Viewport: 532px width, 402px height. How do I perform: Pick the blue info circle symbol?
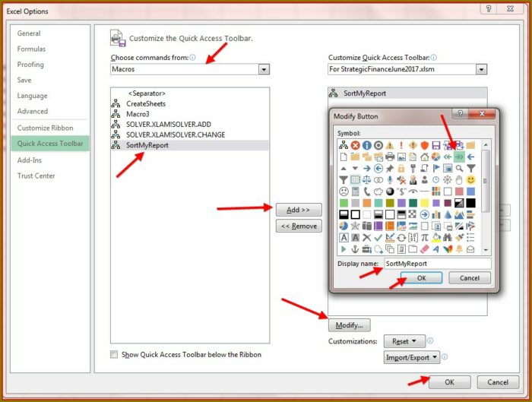(x=366, y=146)
